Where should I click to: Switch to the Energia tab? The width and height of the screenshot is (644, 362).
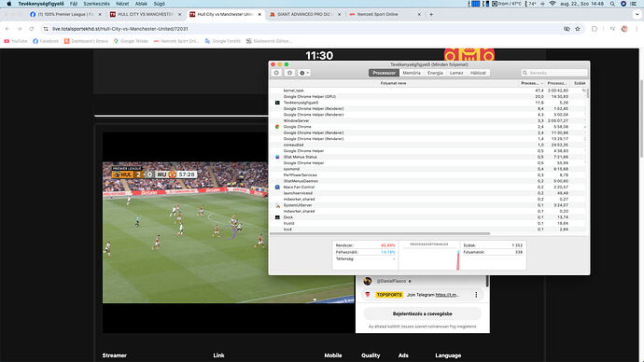click(x=435, y=73)
